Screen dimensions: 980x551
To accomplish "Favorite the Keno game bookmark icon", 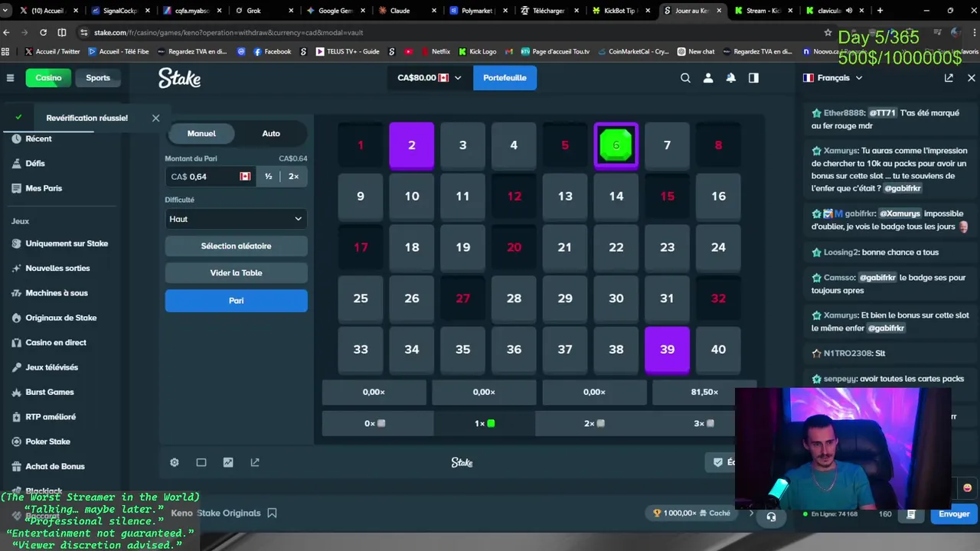I will (272, 513).
